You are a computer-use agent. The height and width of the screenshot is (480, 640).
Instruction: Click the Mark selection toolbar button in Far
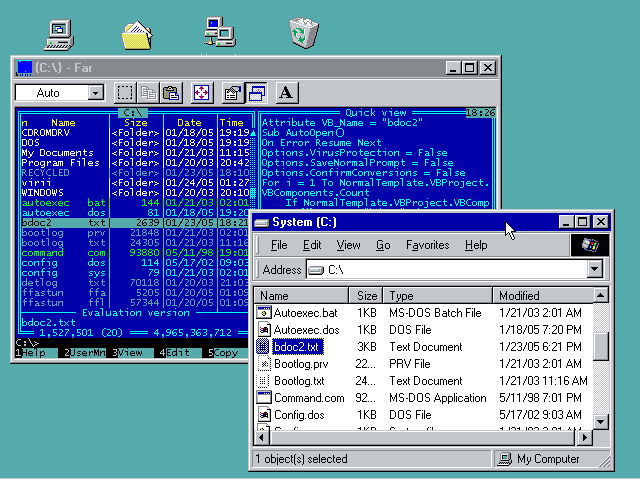tap(125, 93)
